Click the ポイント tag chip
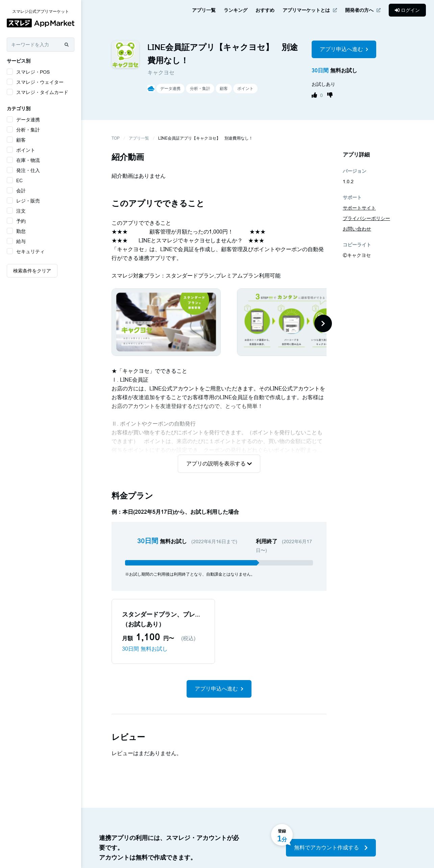 tap(245, 89)
